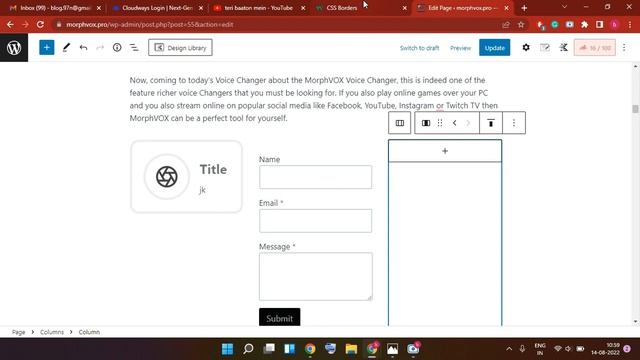This screenshot has height=360, width=640.
Task: Click into the Message text area
Action: (x=316, y=276)
